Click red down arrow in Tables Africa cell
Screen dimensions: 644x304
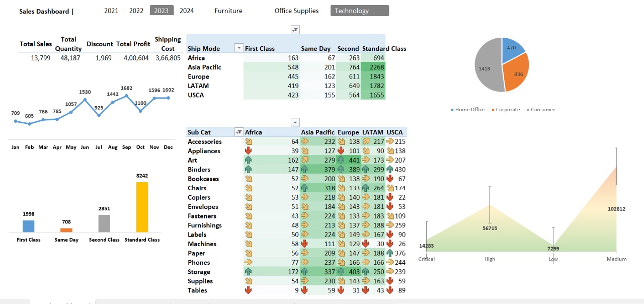(248, 290)
